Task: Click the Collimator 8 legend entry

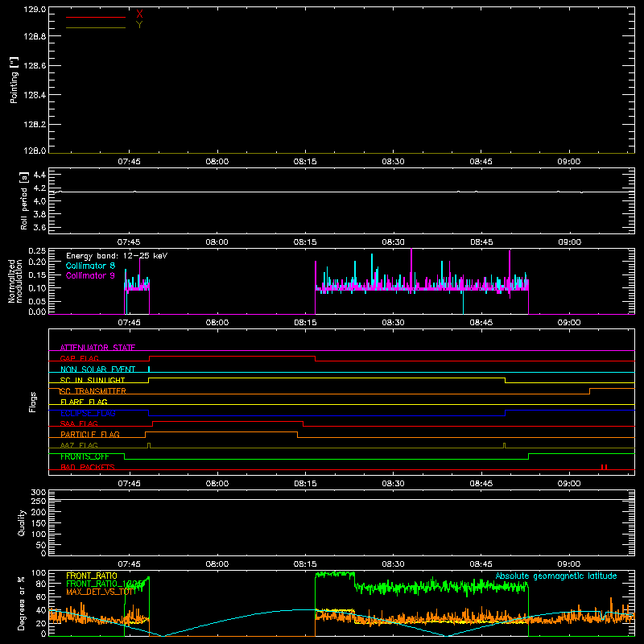Action: click(x=90, y=266)
